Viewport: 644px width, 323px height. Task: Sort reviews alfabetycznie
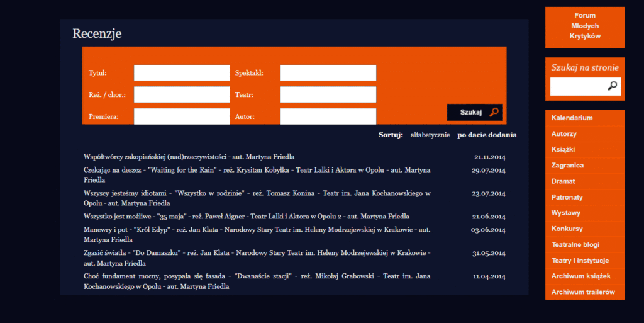[x=430, y=135]
